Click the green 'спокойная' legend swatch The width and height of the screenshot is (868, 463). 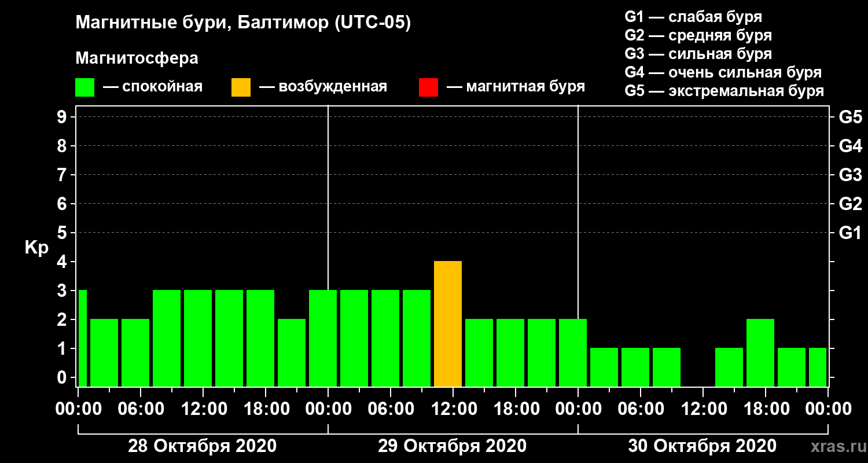click(x=84, y=87)
